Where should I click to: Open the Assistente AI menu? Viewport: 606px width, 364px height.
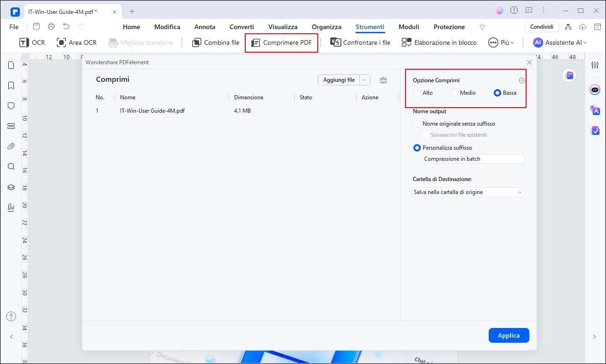click(x=560, y=42)
